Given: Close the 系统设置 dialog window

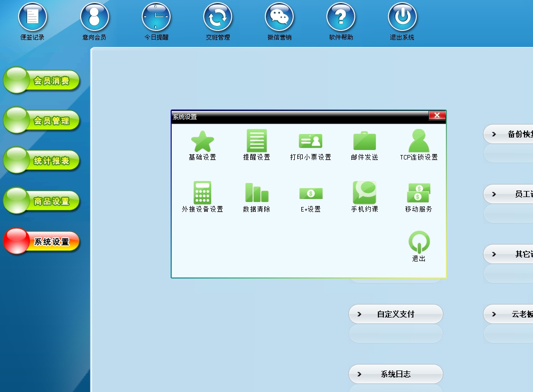Looking at the screenshot, I should (437, 115).
